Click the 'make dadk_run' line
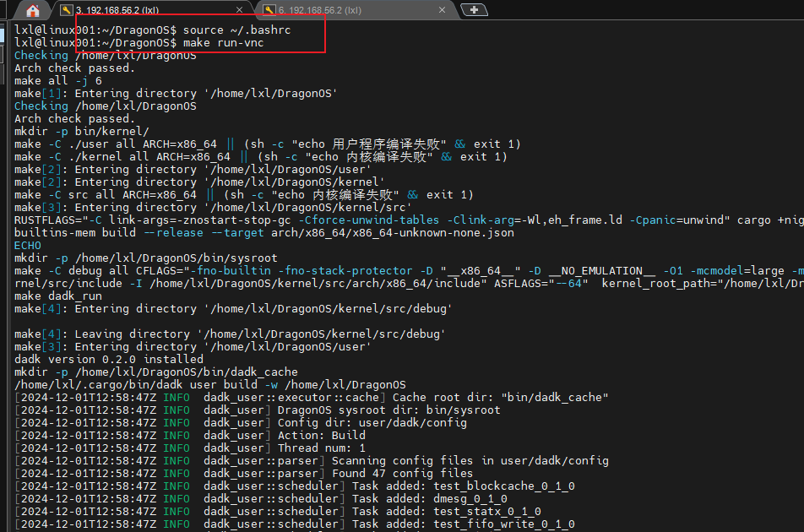Screen dimensions: 804x532 (x=57, y=296)
